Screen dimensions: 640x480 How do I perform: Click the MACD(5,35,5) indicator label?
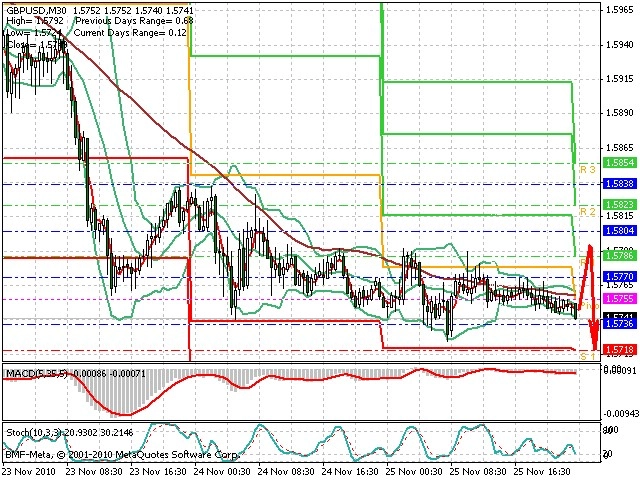(36, 373)
